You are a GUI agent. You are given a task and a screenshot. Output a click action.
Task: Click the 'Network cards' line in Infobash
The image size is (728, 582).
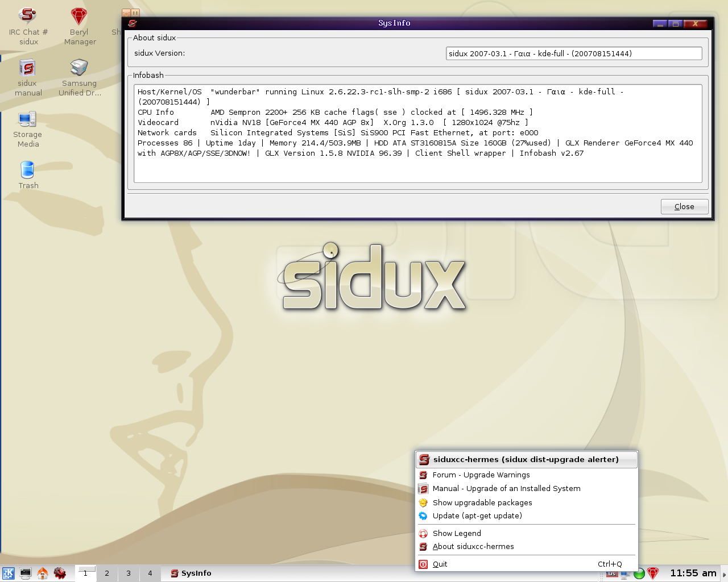tap(338, 133)
